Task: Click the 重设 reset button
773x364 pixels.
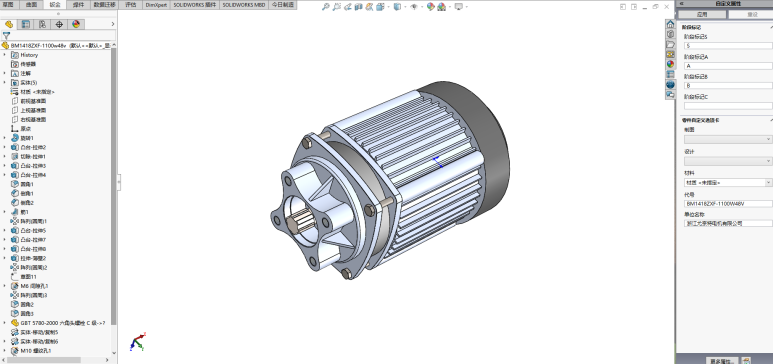Action: pyautogui.click(x=751, y=15)
